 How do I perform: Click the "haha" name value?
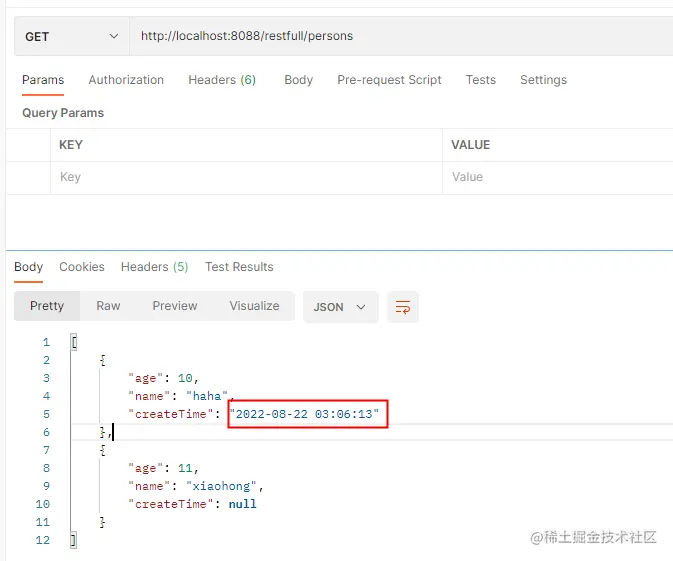(x=207, y=396)
